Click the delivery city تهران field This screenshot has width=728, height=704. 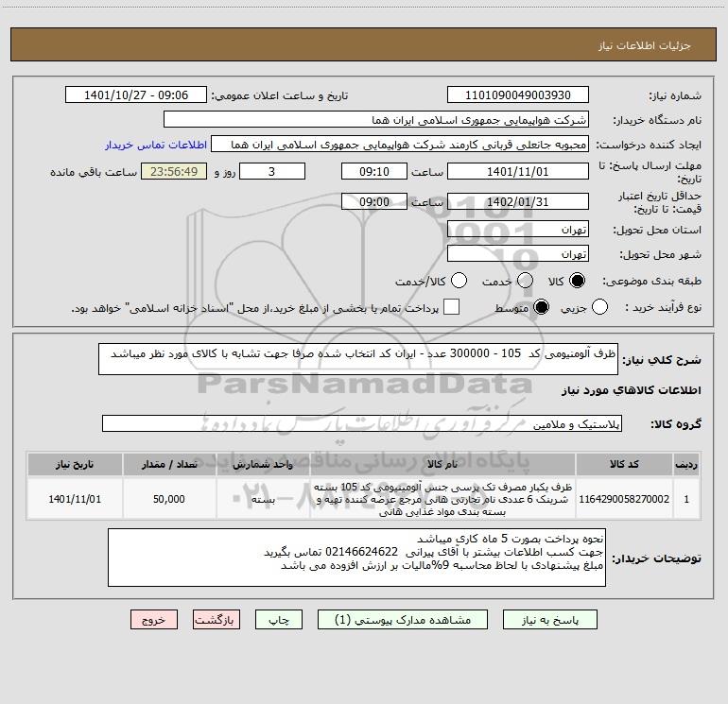pyautogui.click(x=518, y=254)
